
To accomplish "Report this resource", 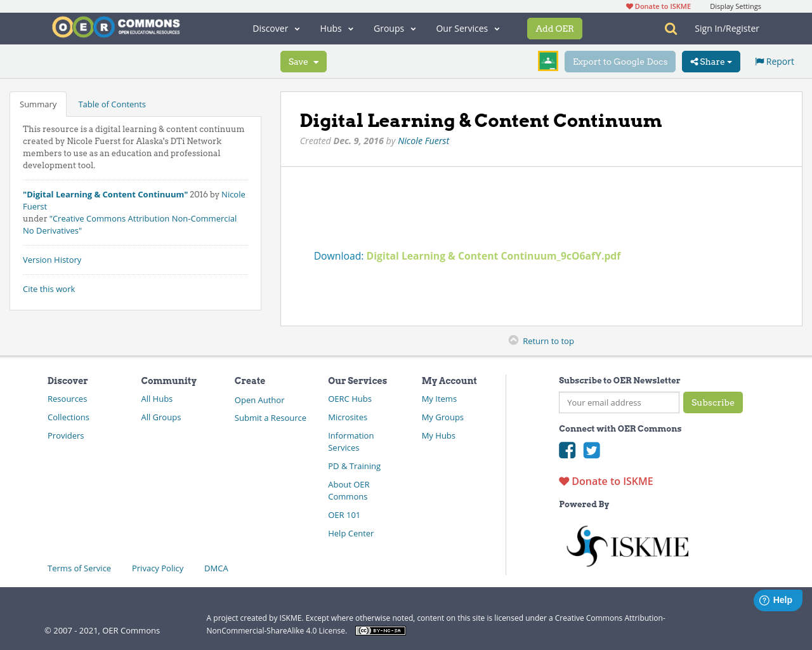I will (x=774, y=61).
